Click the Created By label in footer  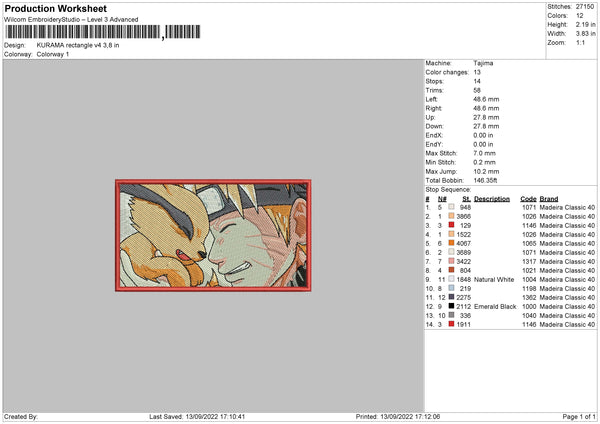(21, 417)
